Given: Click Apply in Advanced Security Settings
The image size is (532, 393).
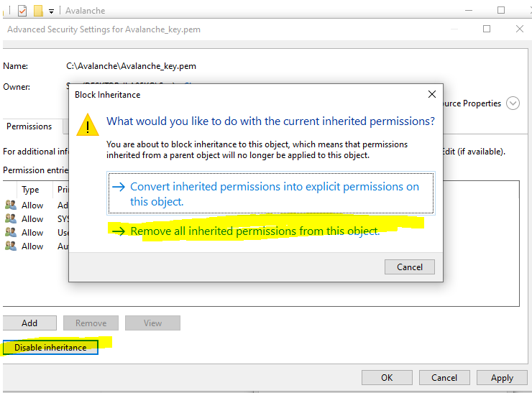Looking at the screenshot, I should [502, 377].
